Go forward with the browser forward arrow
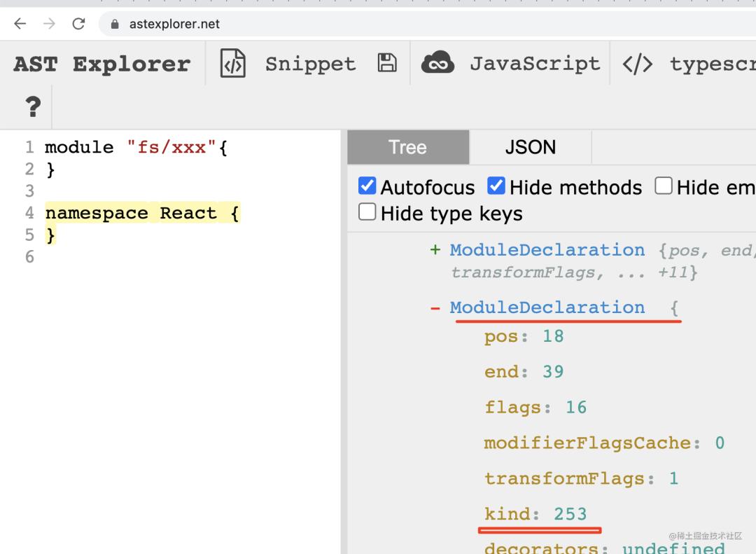Screen dimensions: 756x554 (49, 24)
